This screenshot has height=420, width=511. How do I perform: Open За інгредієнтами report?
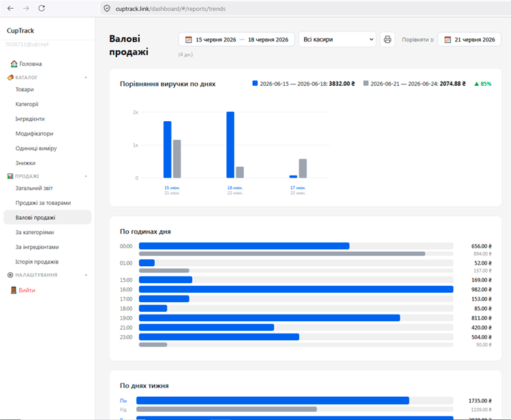point(37,247)
